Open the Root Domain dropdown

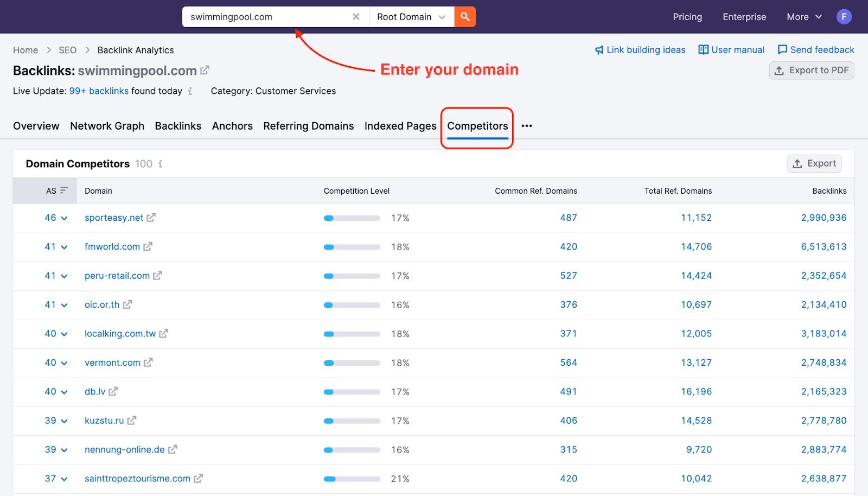point(411,16)
